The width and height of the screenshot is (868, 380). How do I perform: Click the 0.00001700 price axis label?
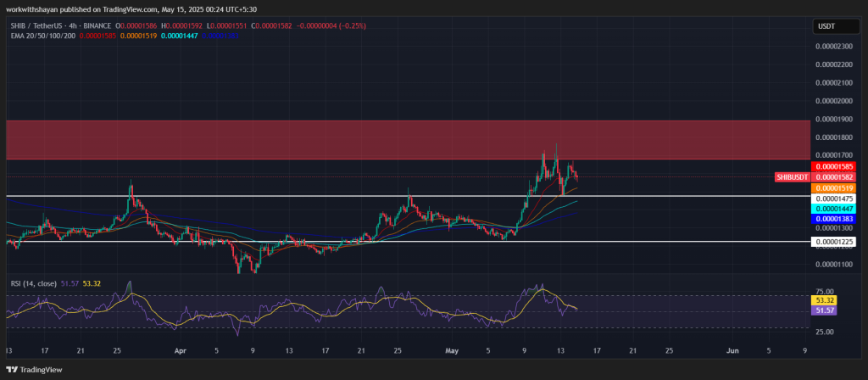834,155
